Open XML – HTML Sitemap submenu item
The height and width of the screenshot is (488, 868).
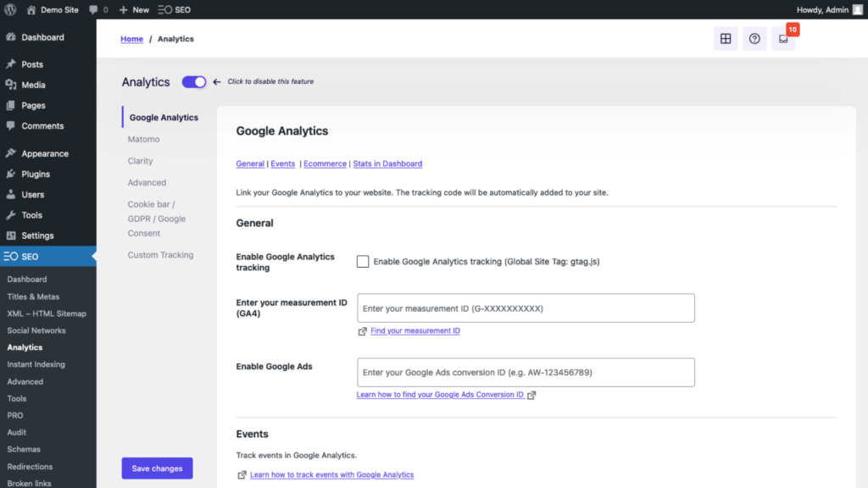(x=47, y=313)
